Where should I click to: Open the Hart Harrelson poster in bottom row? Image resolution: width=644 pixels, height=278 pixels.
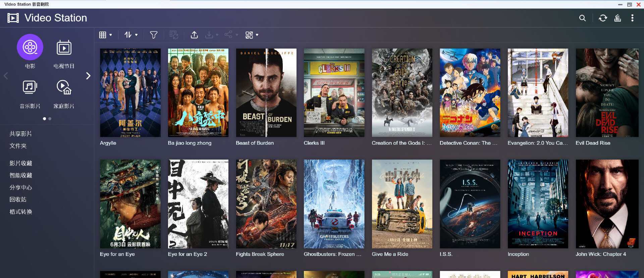(538, 274)
